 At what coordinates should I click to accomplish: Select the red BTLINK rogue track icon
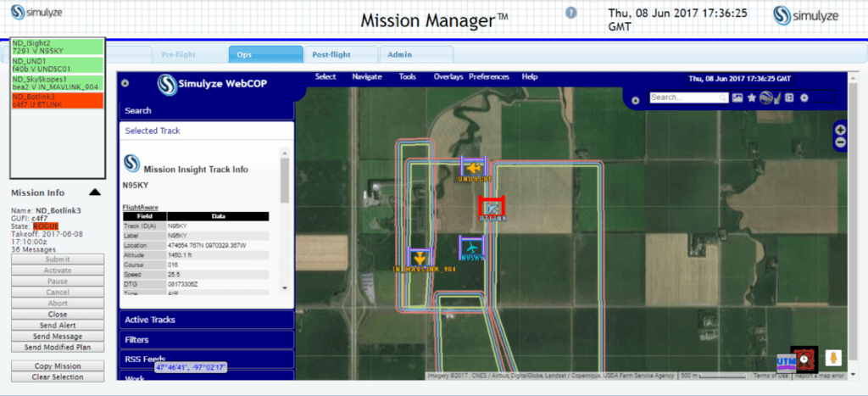click(492, 208)
